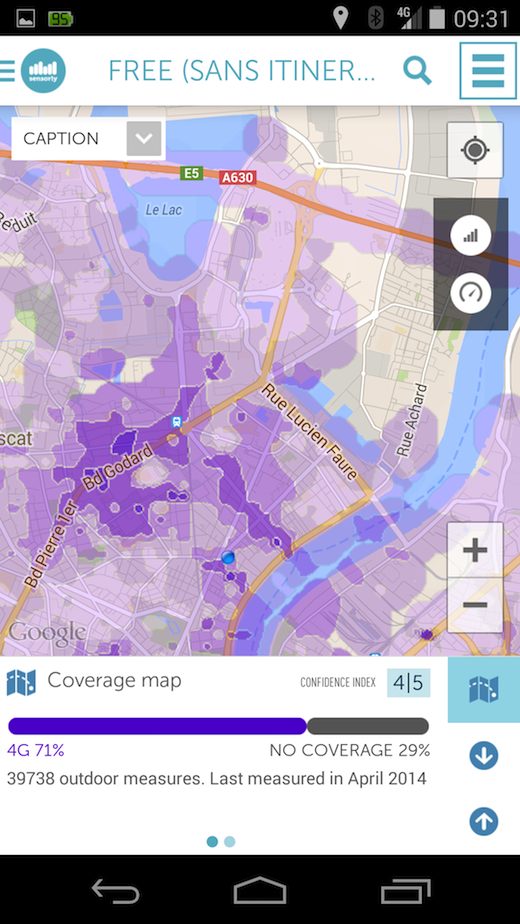Zoom in the map with plus
Screen dimensions: 520x924
tap(475, 550)
